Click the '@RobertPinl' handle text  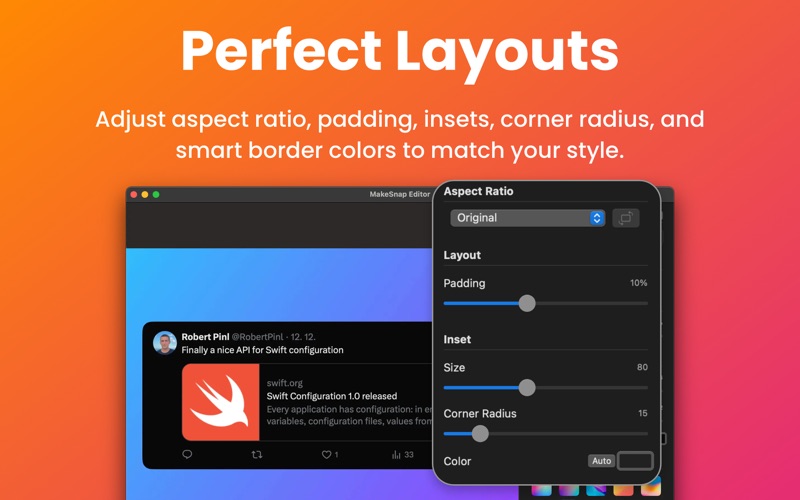coord(258,337)
